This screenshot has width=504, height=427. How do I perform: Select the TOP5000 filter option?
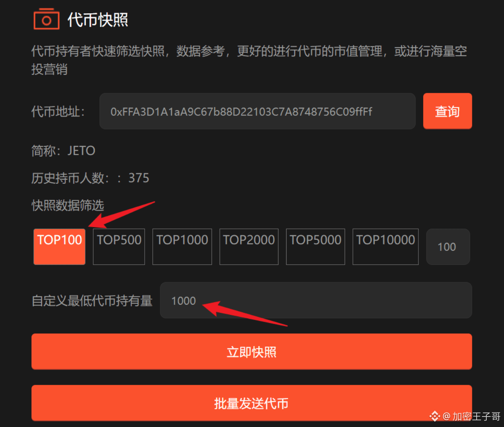(316, 246)
